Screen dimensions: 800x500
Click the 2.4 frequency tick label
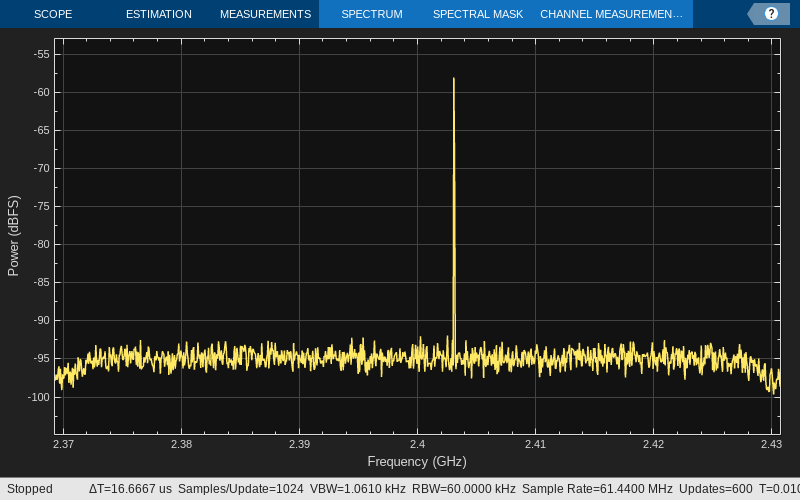(x=417, y=444)
